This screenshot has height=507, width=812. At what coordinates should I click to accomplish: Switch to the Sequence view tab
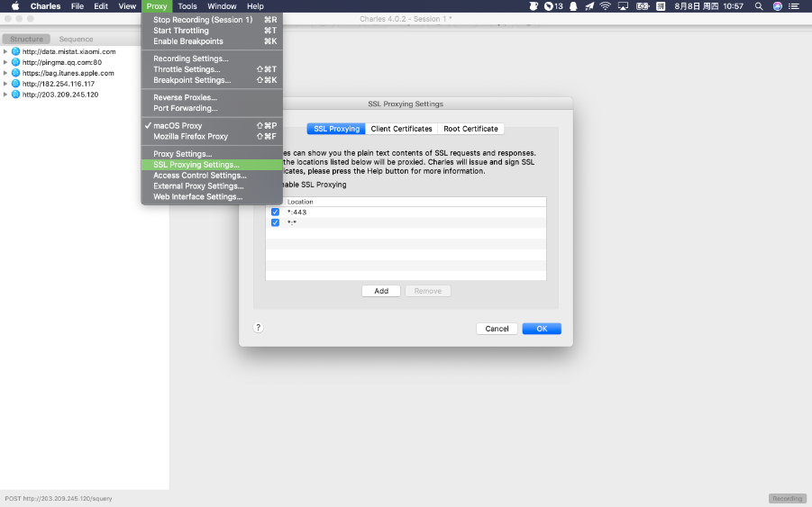coord(76,39)
